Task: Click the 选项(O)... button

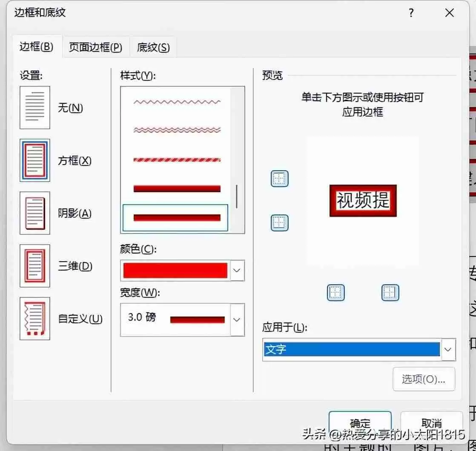Action: point(424,379)
